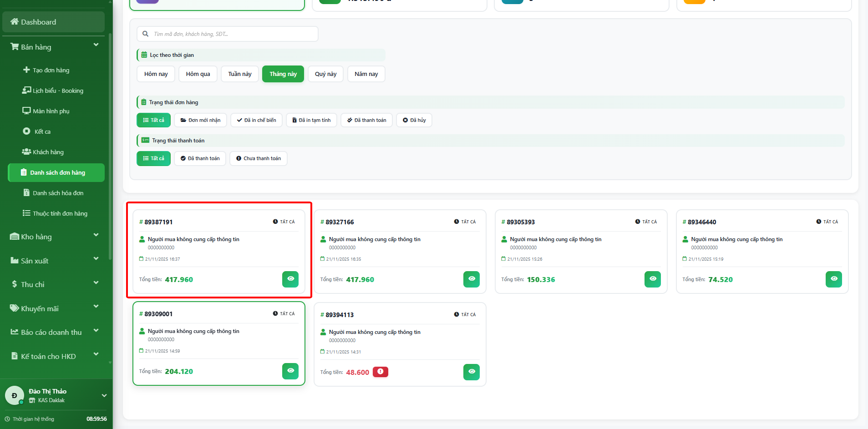Select the Hôm nay time filter
Viewport: 868px width, 429px height.
coord(156,74)
